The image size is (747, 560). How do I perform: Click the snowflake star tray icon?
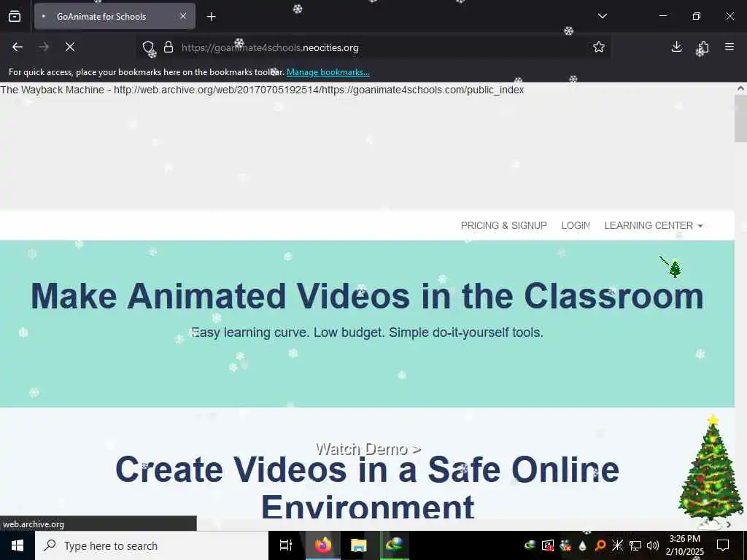click(617, 545)
